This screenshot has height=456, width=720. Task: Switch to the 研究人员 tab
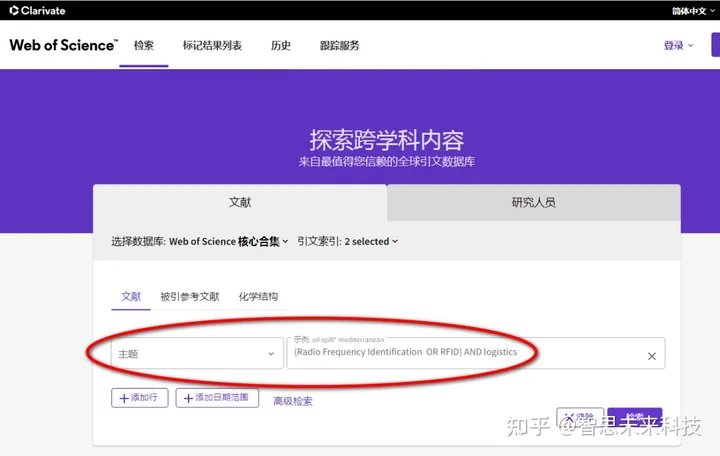pyautogui.click(x=534, y=203)
